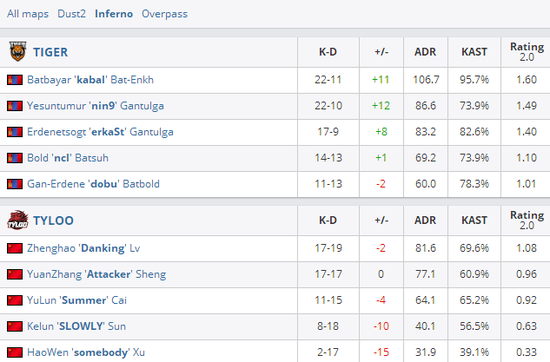Open the TIGER team page link
This screenshot has height=362, width=550.
51,52
